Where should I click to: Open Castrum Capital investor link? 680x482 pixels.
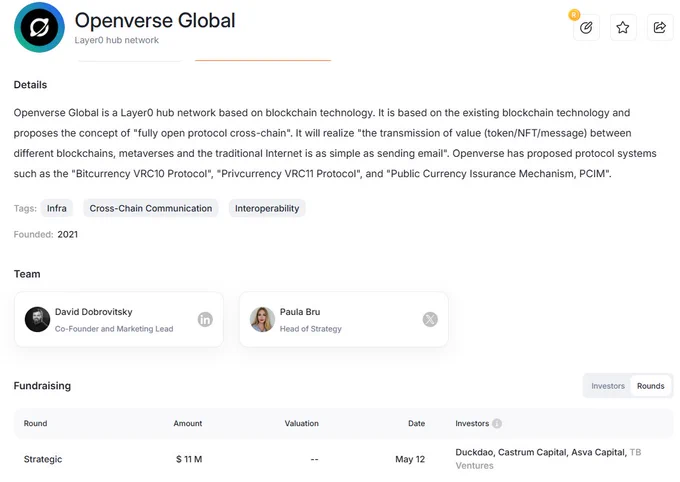532,452
